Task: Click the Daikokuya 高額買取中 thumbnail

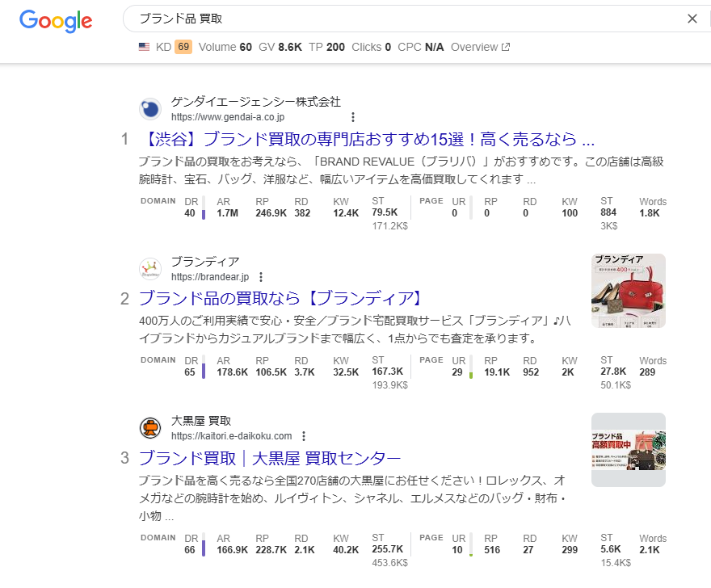Action: click(628, 450)
